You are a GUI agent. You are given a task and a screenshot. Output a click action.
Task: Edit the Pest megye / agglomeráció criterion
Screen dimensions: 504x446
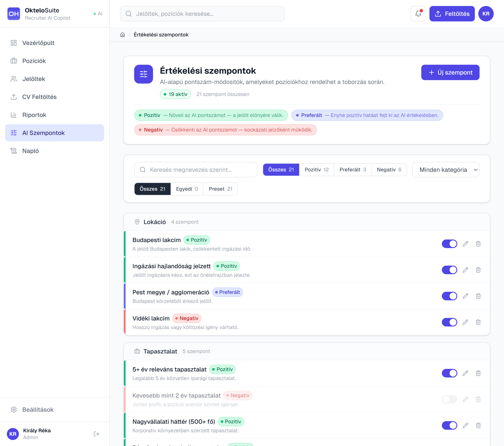(465, 296)
